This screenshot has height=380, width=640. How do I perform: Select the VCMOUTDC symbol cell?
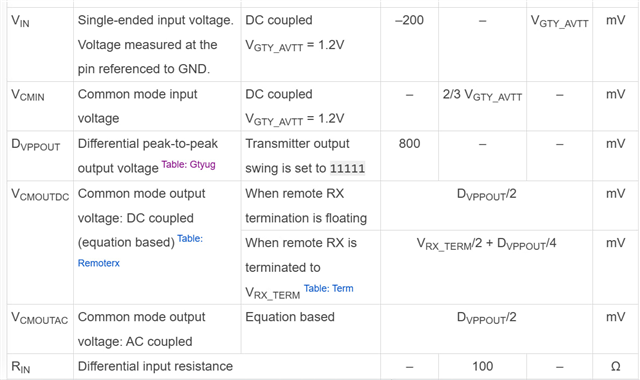(40, 242)
